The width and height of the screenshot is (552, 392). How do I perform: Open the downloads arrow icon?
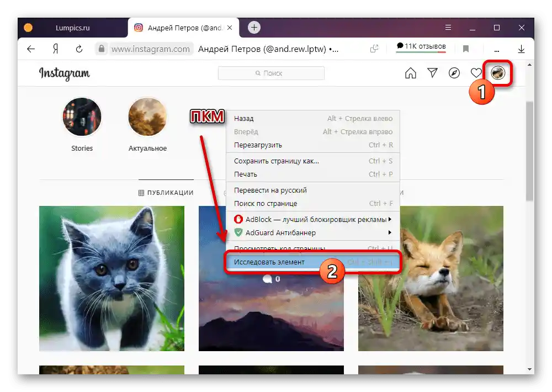click(522, 49)
